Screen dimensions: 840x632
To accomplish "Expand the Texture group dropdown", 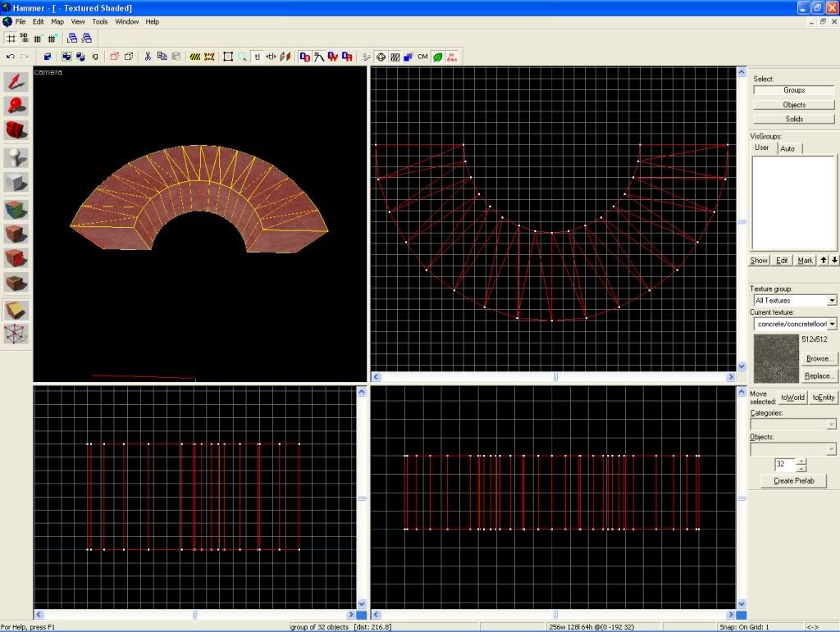I will click(x=832, y=301).
